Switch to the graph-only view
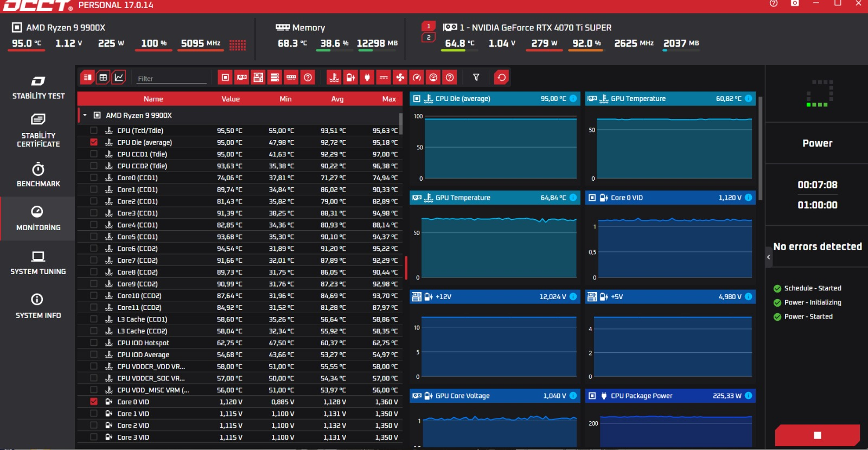This screenshot has height=450, width=868. (x=119, y=78)
